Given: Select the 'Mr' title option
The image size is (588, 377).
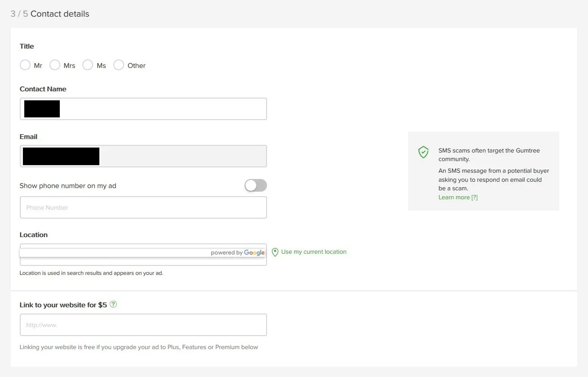Looking at the screenshot, I should [x=25, y=65].
